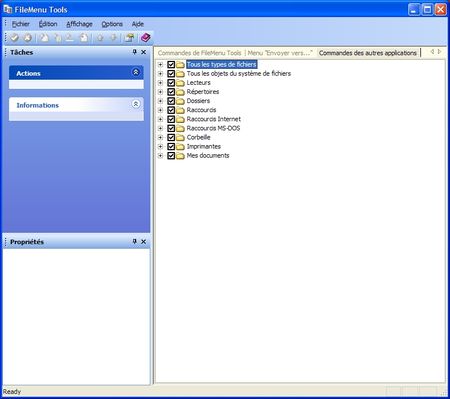The height and width of the screenshot is (399, 450).
Task: Click the Add Command toolbar icon
Action: coord(44,38)
